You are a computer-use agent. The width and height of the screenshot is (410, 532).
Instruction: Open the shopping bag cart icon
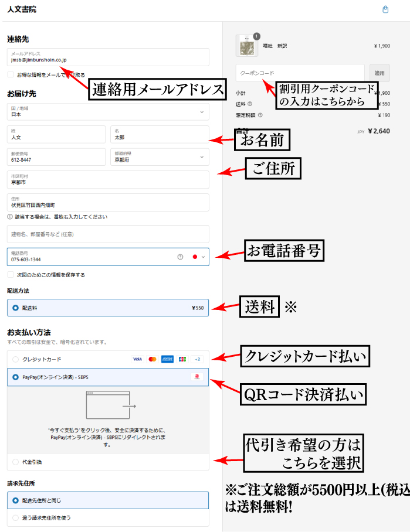coord(385,9)
